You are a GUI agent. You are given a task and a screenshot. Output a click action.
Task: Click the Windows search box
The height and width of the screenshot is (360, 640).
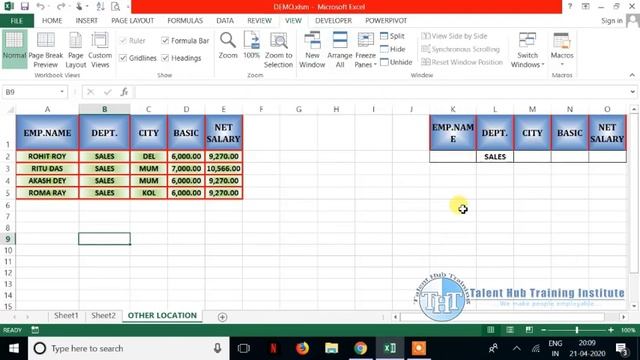click(128, 348)
